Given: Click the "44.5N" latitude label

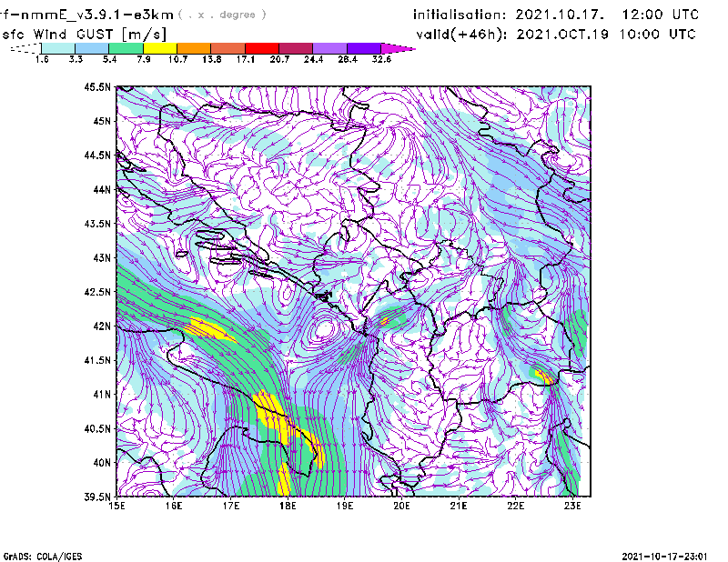Looking at the screenshot, I should (98, 155).
